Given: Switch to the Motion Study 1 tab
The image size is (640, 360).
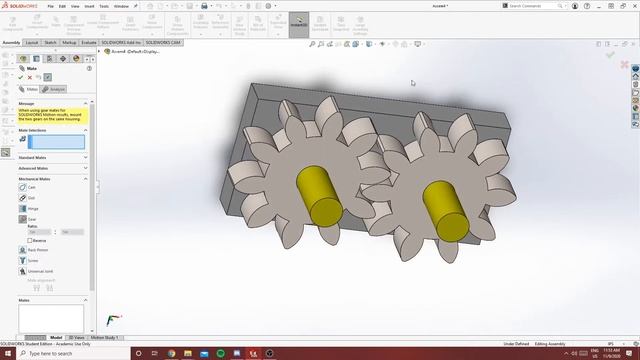Looking at the screenshot, I should (x=104, y=338).
